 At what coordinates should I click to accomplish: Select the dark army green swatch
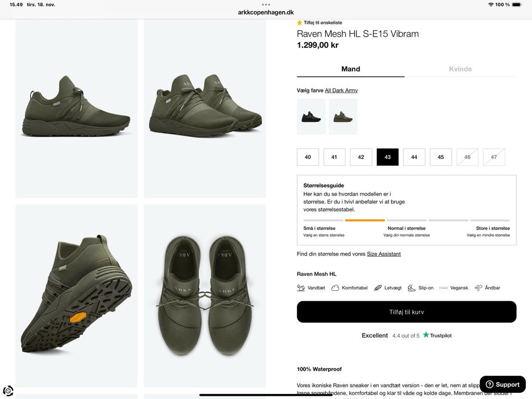coord(343,116)
